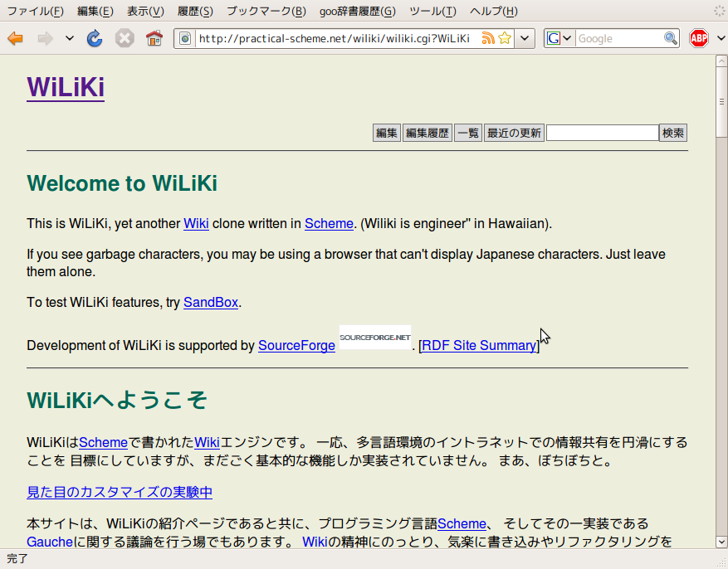Click the SOURCEFORGE.NET logo image
The height and width of the screenshot is (569, 728).
375,337
